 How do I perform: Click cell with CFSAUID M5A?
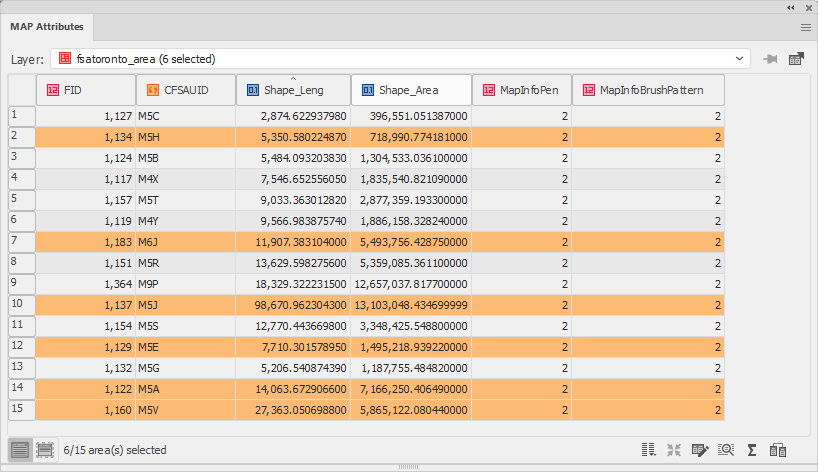pos(186,389)
